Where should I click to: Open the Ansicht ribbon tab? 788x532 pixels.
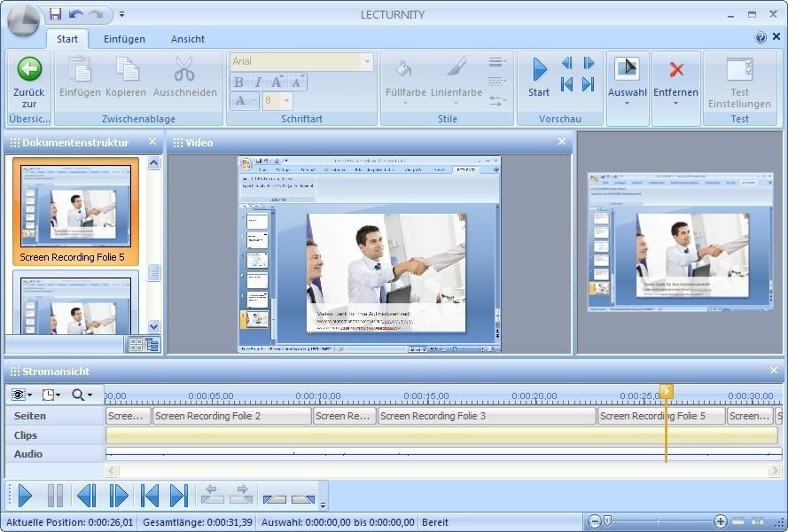pyautogui.click(x=187, y=39)
